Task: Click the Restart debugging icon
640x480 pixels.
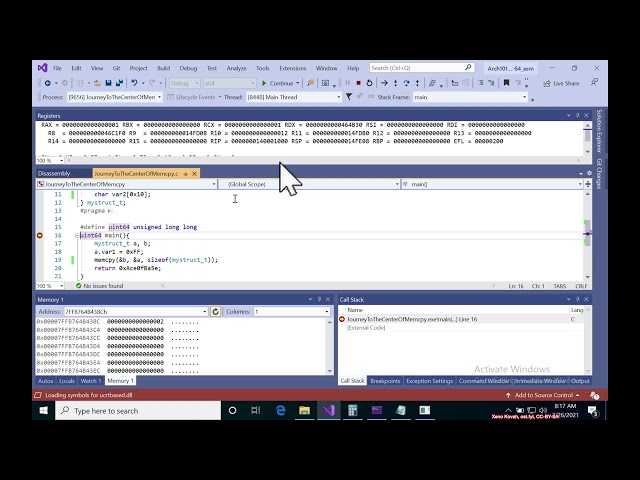Action: point(369,83)
